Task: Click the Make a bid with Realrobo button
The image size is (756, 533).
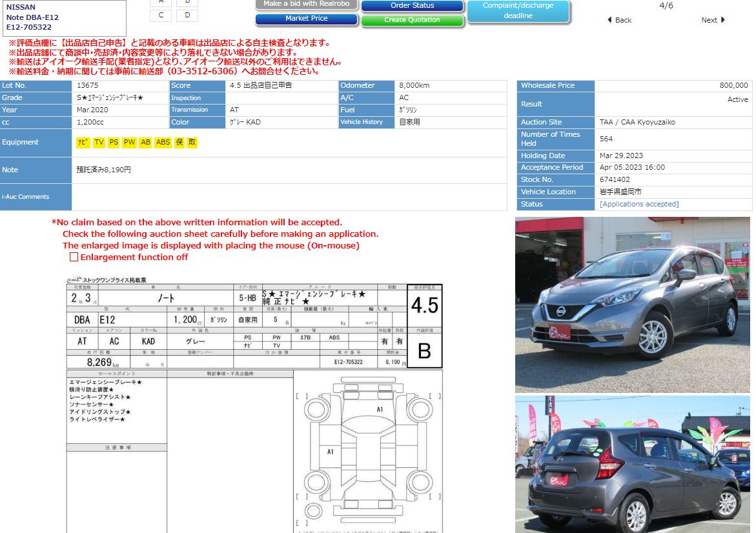Action: 306,4
